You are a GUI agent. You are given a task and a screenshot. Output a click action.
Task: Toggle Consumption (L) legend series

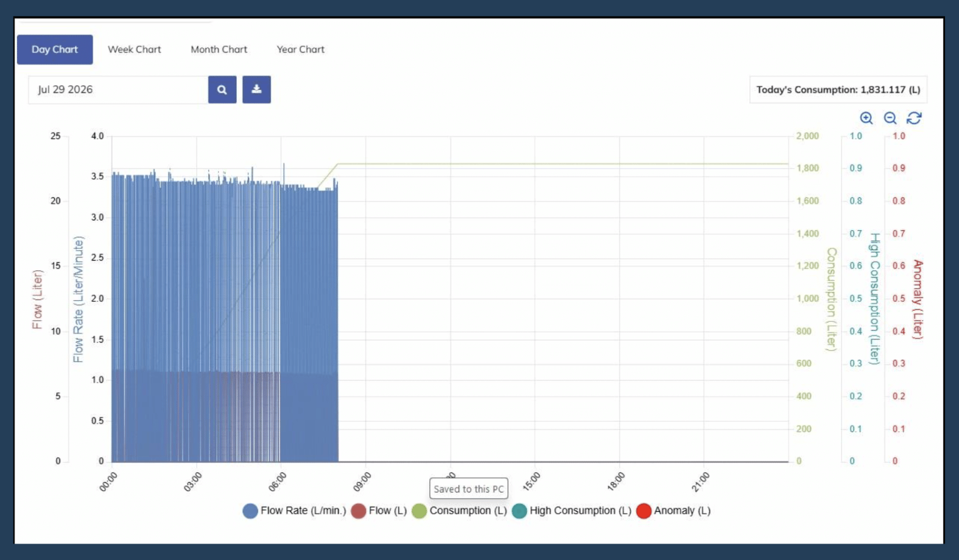click(x=460, y=511)
